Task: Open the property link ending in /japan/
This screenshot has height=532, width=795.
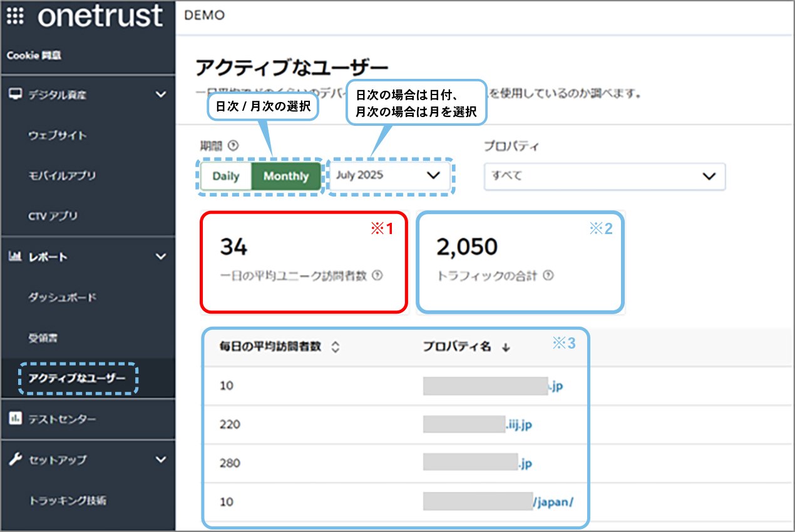Action: click(553, 502)
